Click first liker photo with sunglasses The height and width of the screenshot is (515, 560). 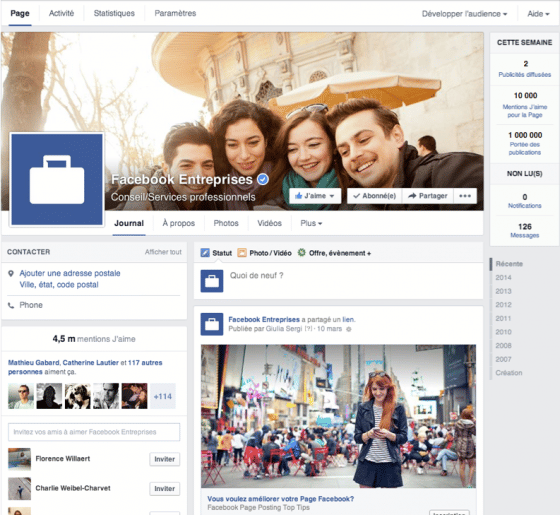[x=21, y=396]
